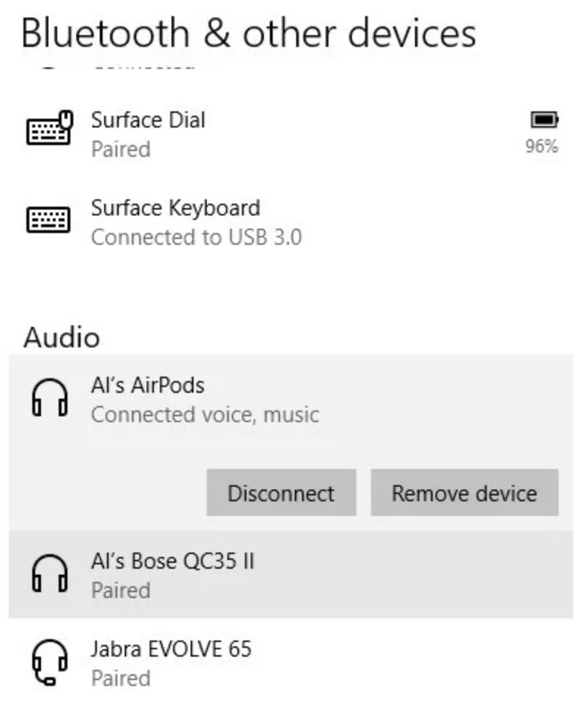The height and width of the screenshot is (705, 588).
Task: Click the 96% battery level text
Action: [542, 147]
